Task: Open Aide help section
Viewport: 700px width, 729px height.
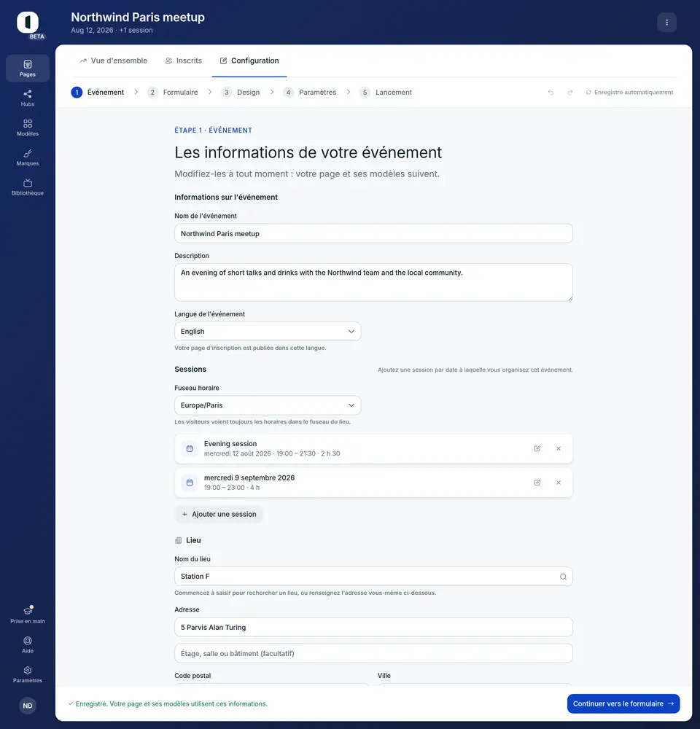Action: pos(28,644)
